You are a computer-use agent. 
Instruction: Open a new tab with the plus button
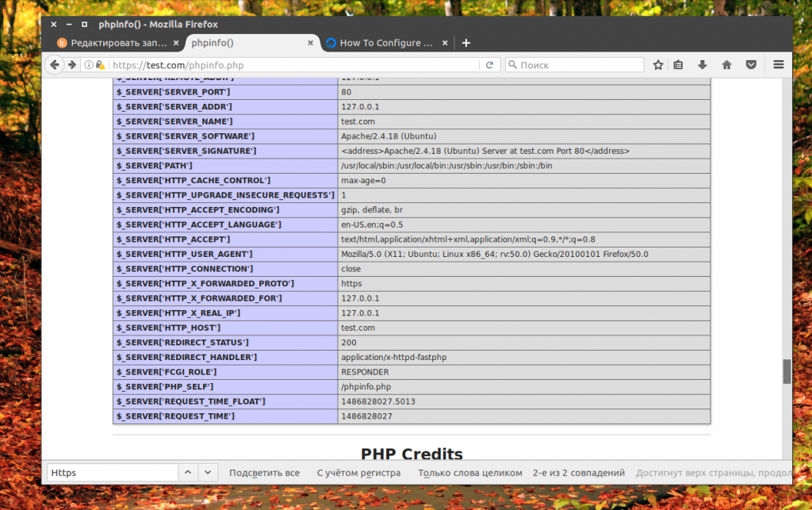click(465, 43)
